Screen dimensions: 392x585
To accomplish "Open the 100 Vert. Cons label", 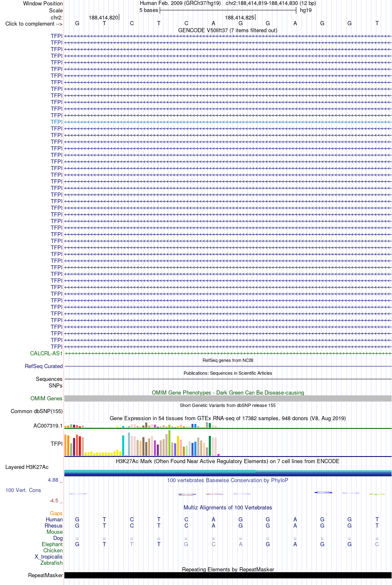I will coord(23,490).
